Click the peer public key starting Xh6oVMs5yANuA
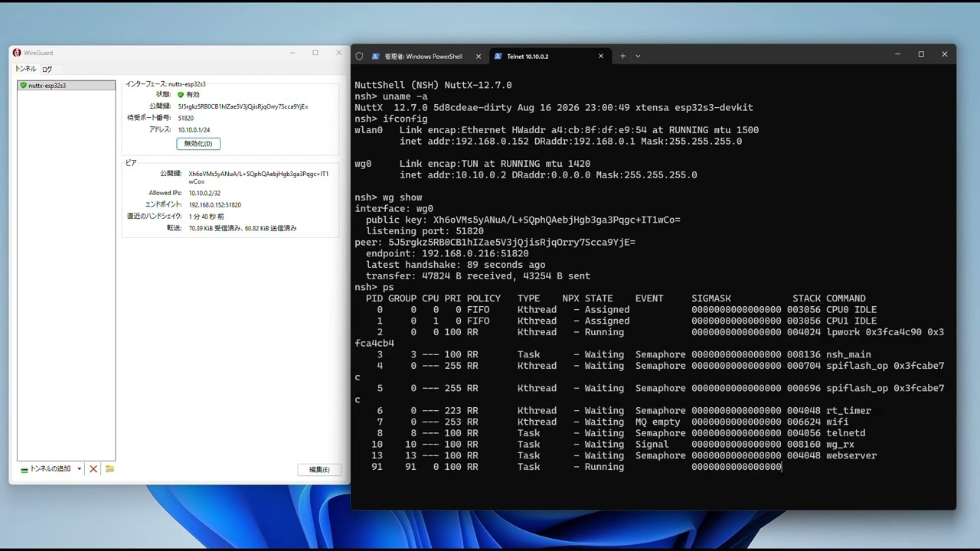This screenshot has height=551, width=980. [259, 178]
